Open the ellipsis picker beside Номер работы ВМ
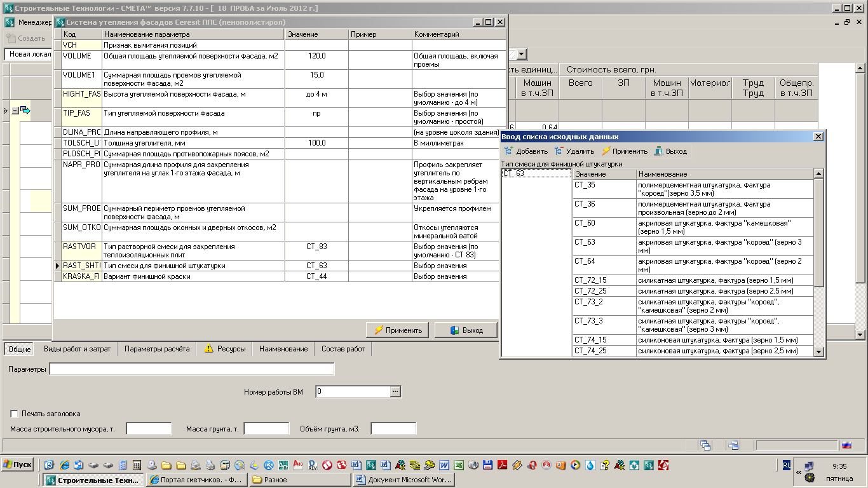This screenshot has height=488, width=868. (x=395, y=391)
